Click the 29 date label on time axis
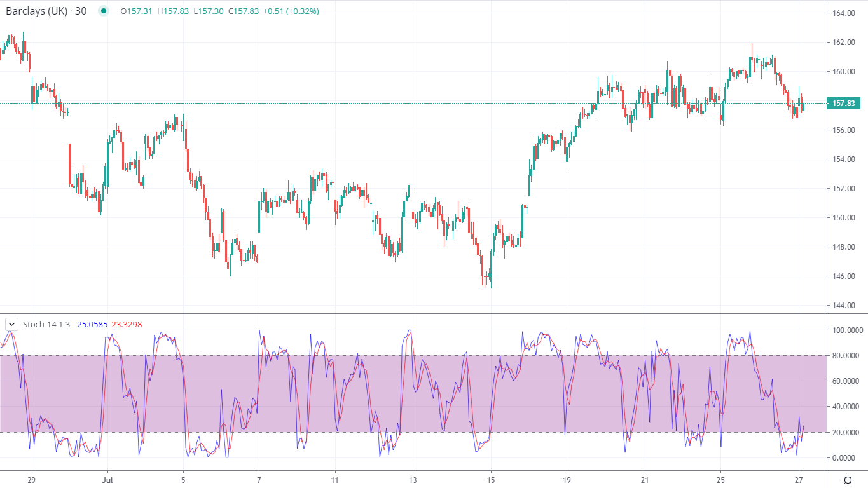Screen dimensions: 868x488 (31, 480)
